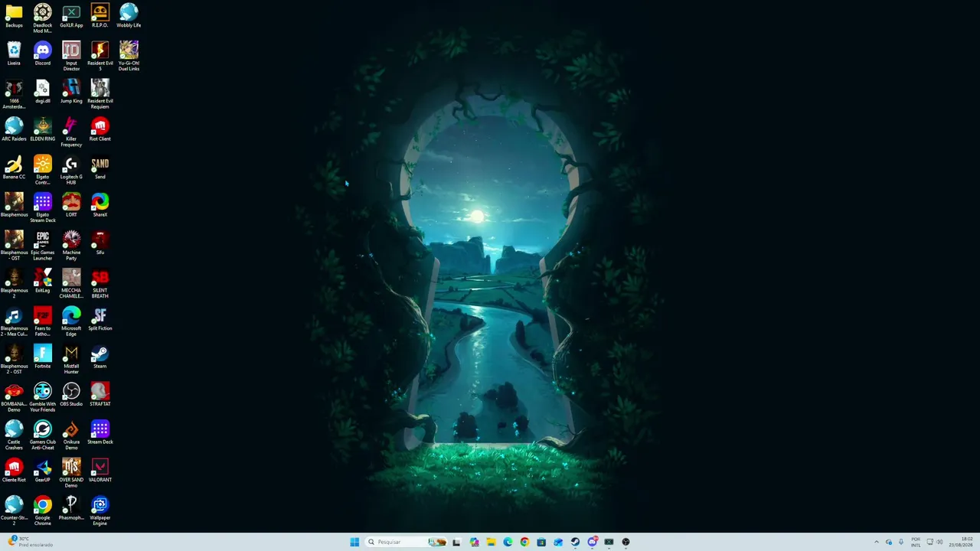
Task: Show hidden system tray icons
Action: (877, 542)
